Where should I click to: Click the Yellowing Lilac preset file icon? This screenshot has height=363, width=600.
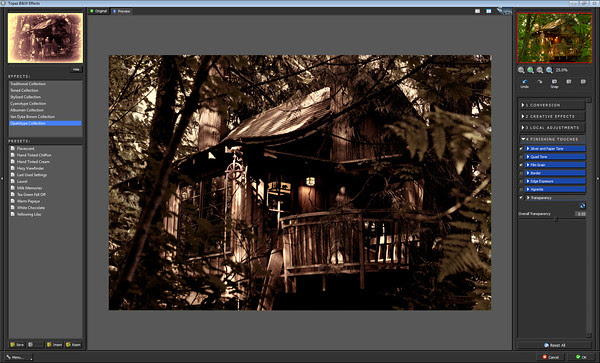coord(13,214)
